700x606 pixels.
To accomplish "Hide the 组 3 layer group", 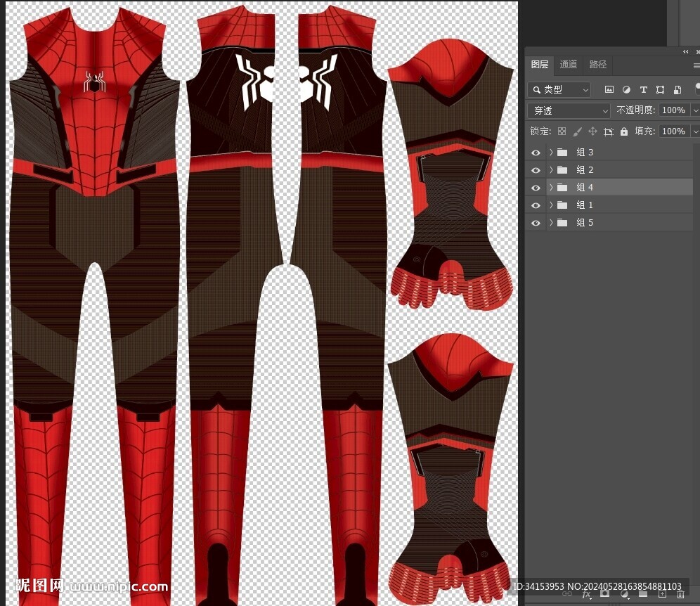I will (536, 153).
